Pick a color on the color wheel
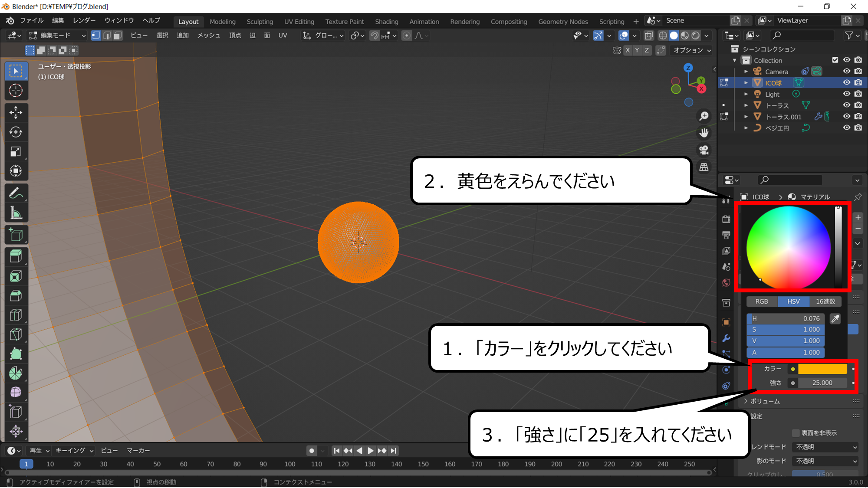Viewport: 868px width, 488px height. (789, 247)
